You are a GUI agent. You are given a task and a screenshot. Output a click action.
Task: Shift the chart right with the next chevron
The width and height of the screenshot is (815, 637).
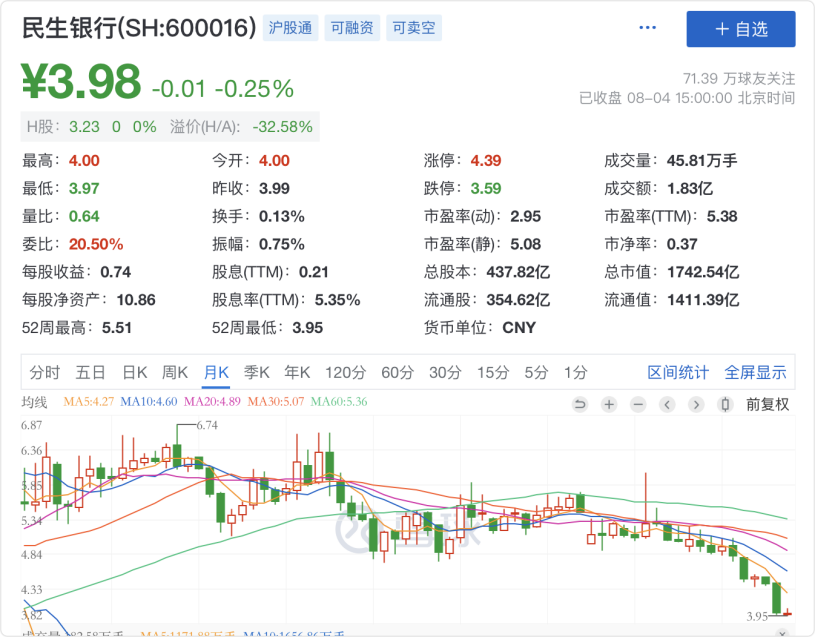696,404
